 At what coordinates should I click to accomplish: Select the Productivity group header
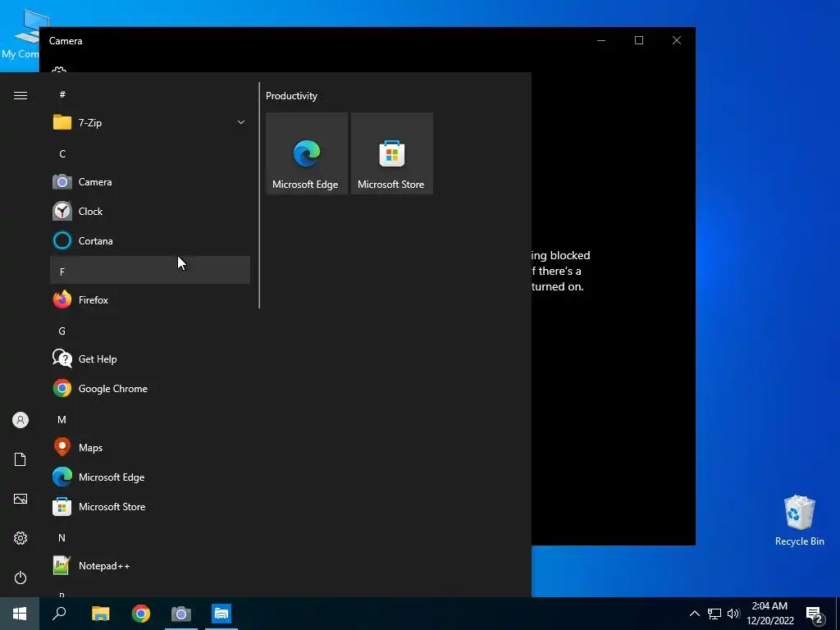(x=291, y=96)
